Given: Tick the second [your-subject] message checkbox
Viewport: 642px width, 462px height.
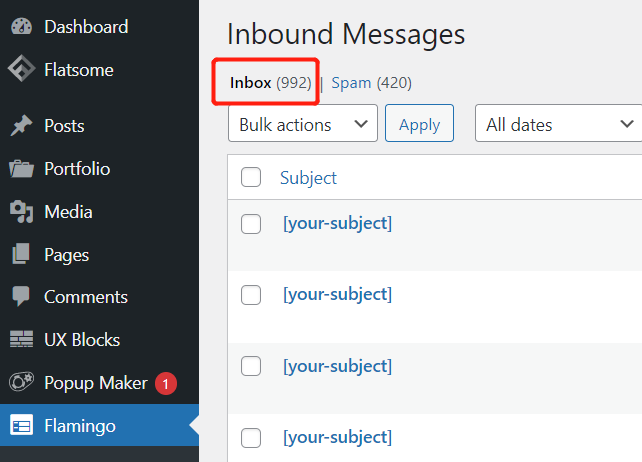Looking at the screenshot, I should click(251, 295).
